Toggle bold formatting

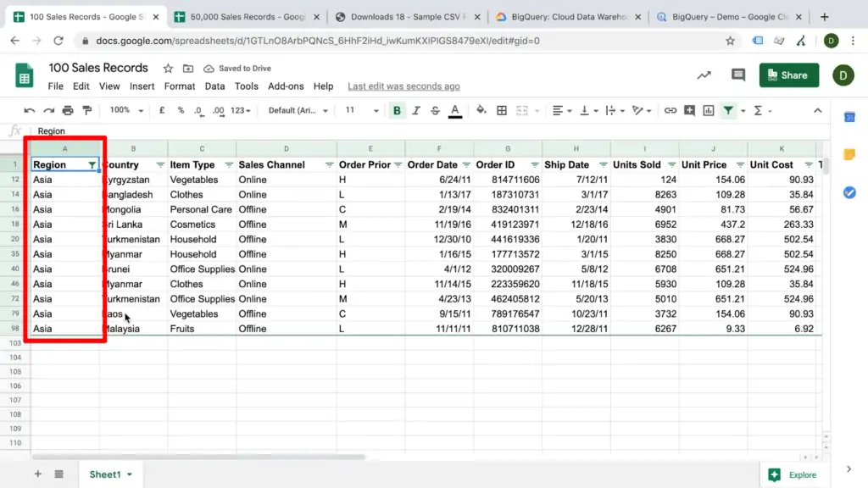coord(397,110)
